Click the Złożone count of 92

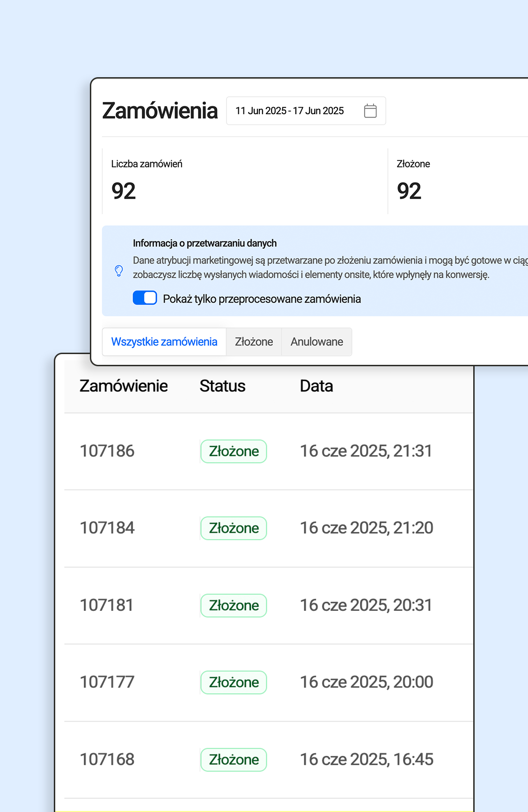[x=409, y=190]
